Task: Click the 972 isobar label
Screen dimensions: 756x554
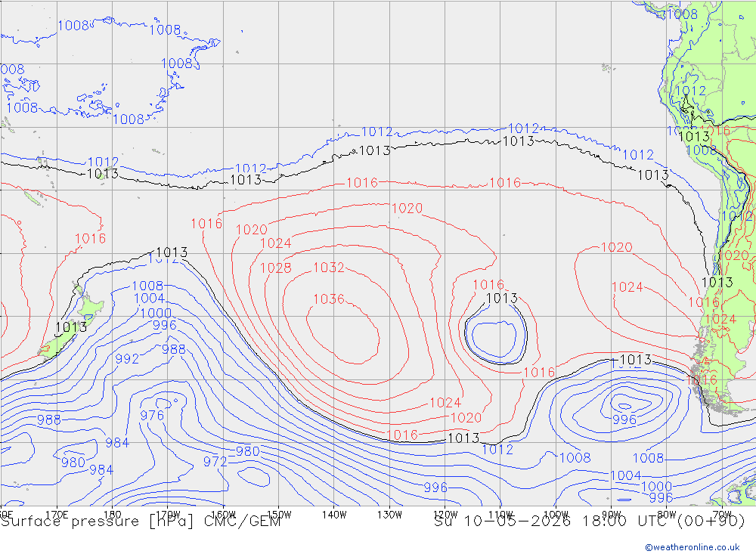Action: point(215,462)
